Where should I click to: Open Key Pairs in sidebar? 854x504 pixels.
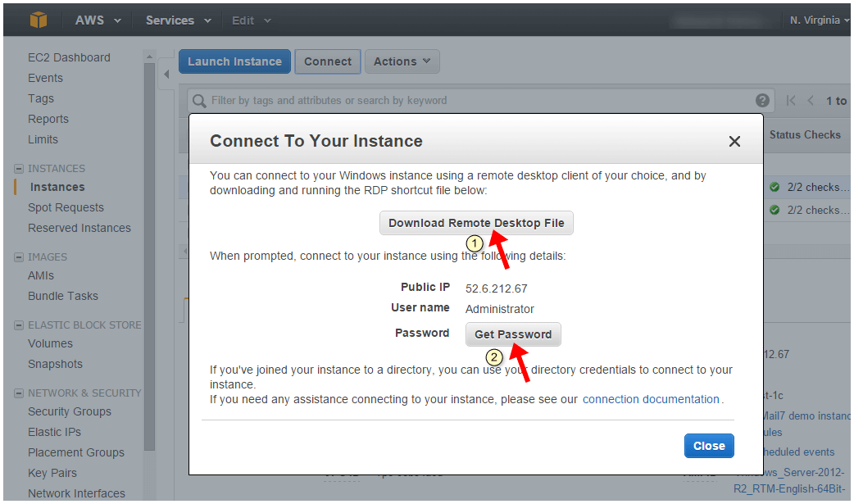[x=52, y=473]
